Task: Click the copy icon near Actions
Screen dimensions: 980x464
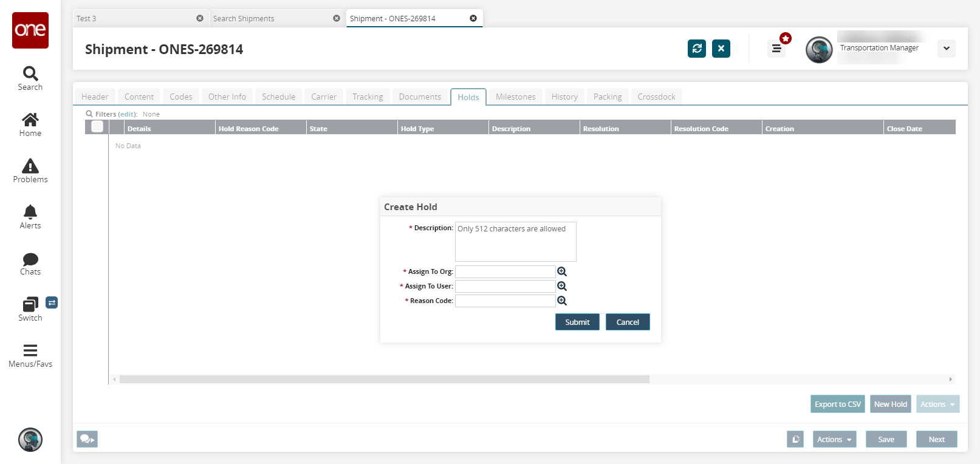Action: pos(795,439)
